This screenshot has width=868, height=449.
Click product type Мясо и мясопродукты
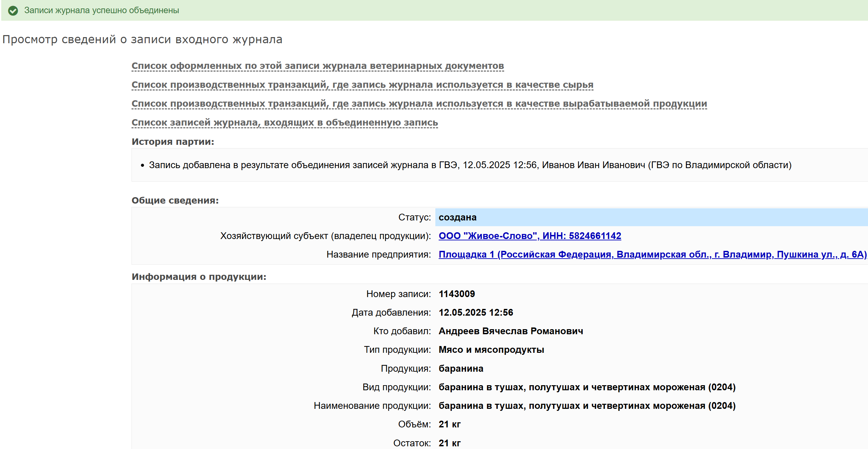(x=491, y=350)
